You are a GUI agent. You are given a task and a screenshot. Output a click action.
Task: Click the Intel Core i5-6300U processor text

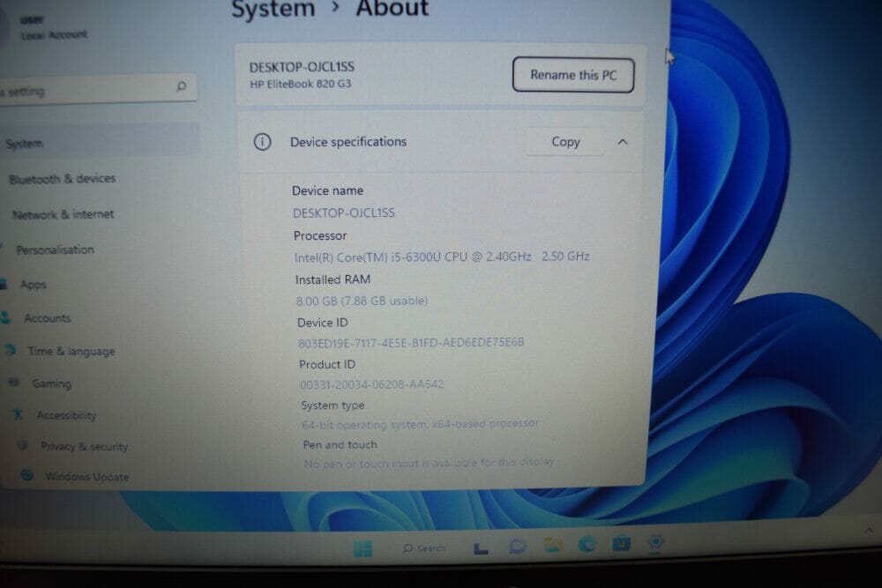click(x=442, y=257)
